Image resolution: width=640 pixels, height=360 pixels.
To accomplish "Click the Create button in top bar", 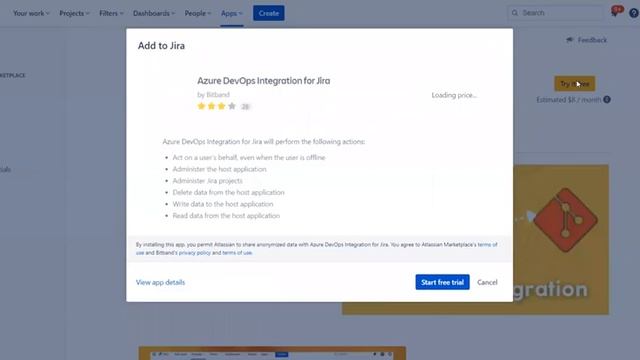I will [269, 13].
